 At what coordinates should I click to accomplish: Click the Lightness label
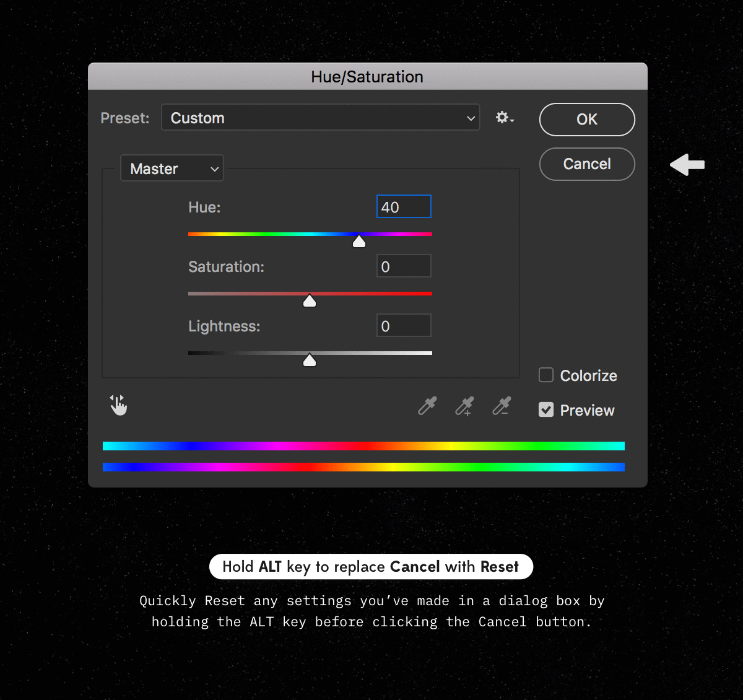pos(224,326)
